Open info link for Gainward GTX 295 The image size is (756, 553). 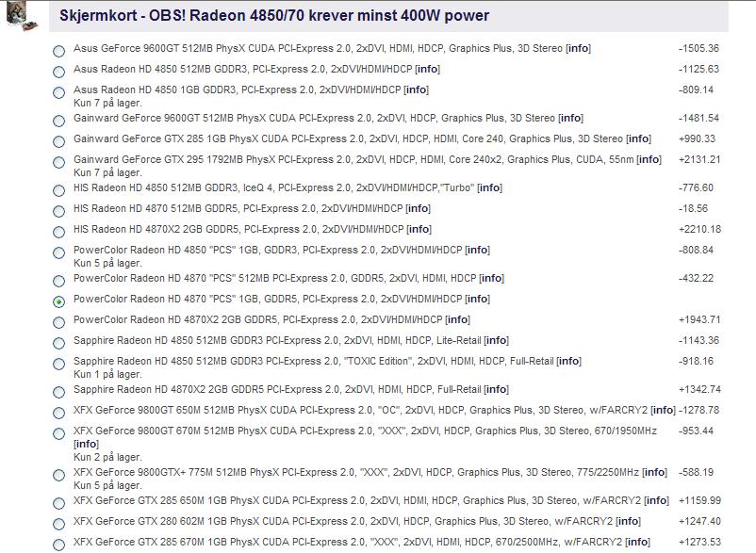coord(649,159)
